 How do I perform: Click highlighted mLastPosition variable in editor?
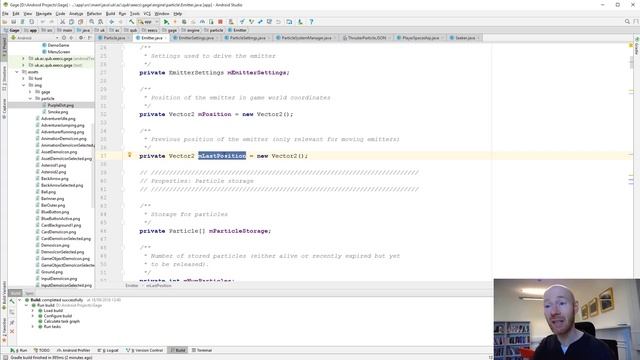tap(222, 156)
